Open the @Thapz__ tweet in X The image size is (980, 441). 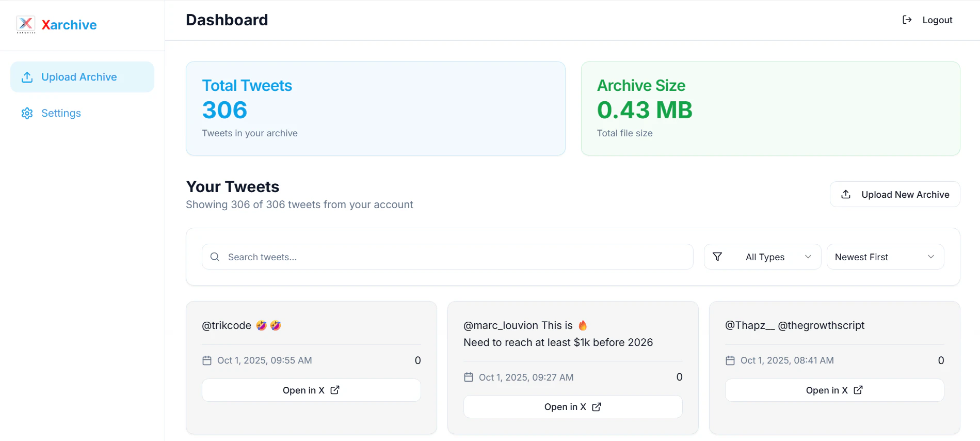click(x=834, y=390)
